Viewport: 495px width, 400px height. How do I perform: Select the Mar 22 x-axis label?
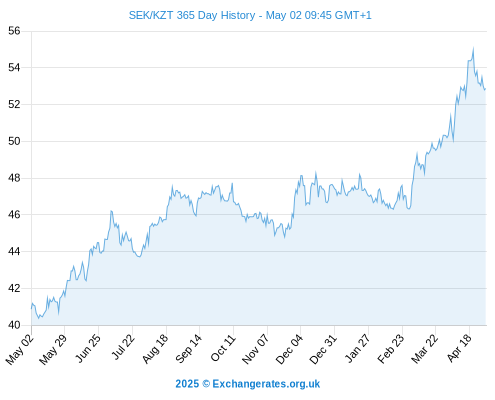(x=424, y=349)
